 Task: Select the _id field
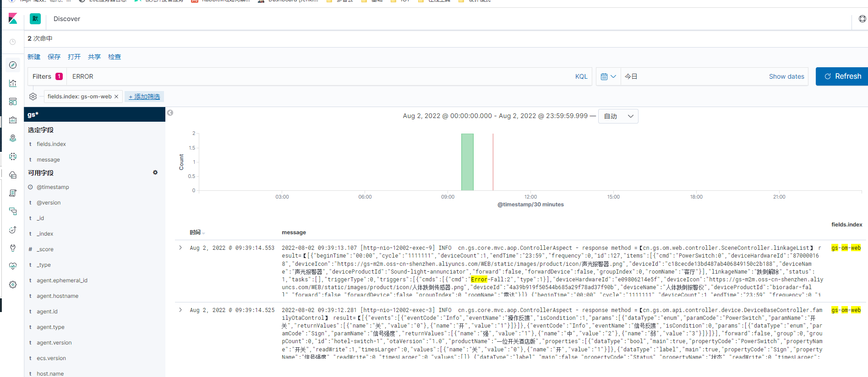click(x=40, y=218)
